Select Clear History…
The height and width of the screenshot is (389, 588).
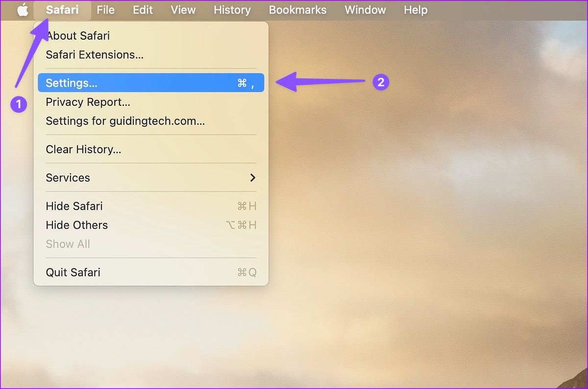coord(83,149)
